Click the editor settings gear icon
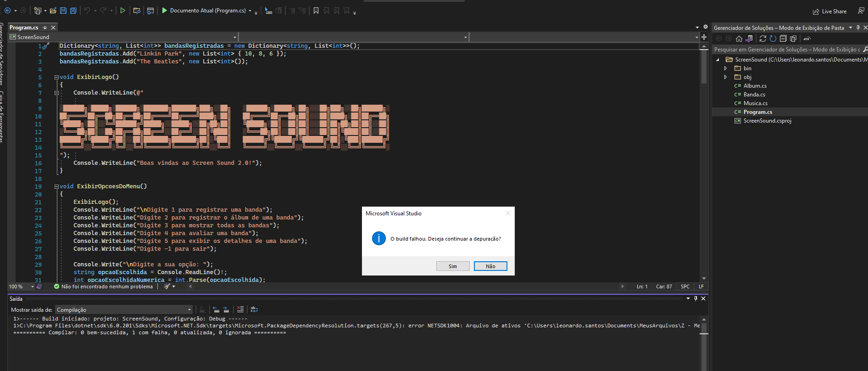Image resolution: width=868 pixels, height=371 pixels. pyautogui.click(x=706, y=27)
